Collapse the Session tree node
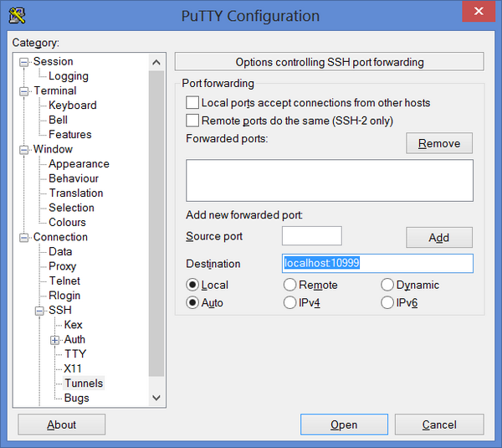Viewport: 502px width, 448px height. tap(24, 61)
